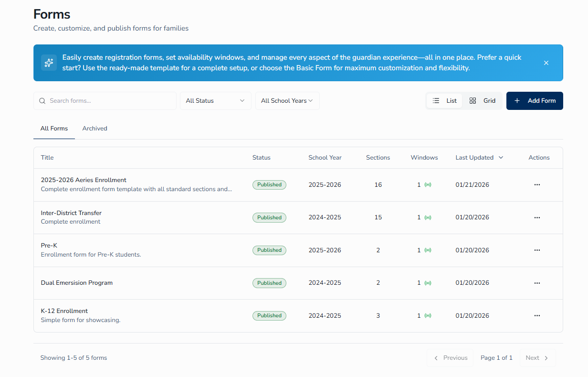Focus the Search forms input
Image resolution: width=588 pixels, height=377 pixels.
pyautogui.click(x=105, y=101)
